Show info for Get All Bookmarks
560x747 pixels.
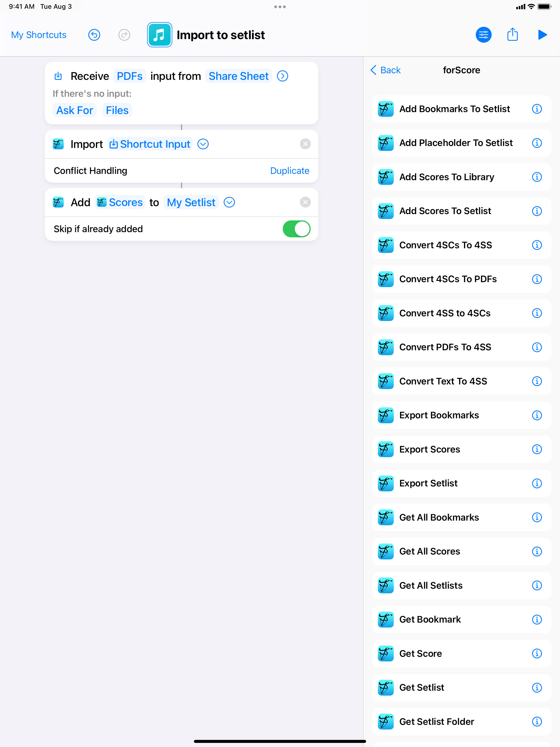[x=537, y=517]
